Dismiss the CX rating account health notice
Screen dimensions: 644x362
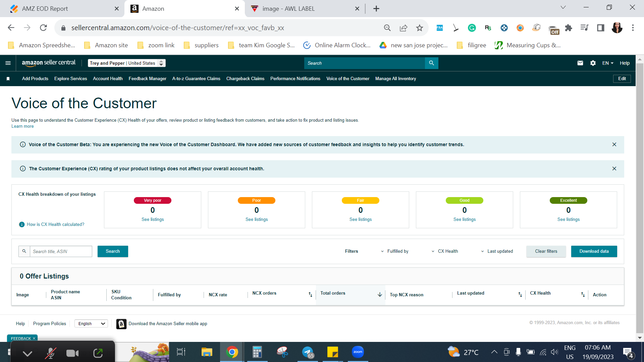(x=614, y=169)
